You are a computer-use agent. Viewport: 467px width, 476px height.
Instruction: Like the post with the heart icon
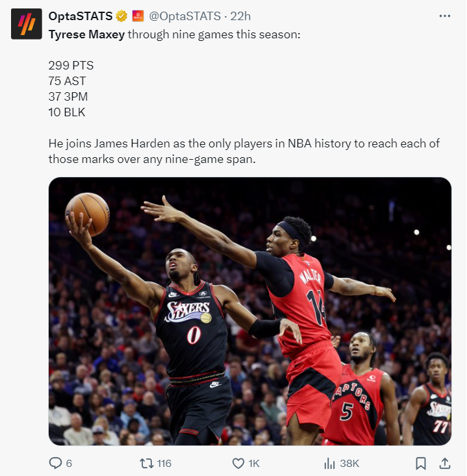[x=238, y=463]
